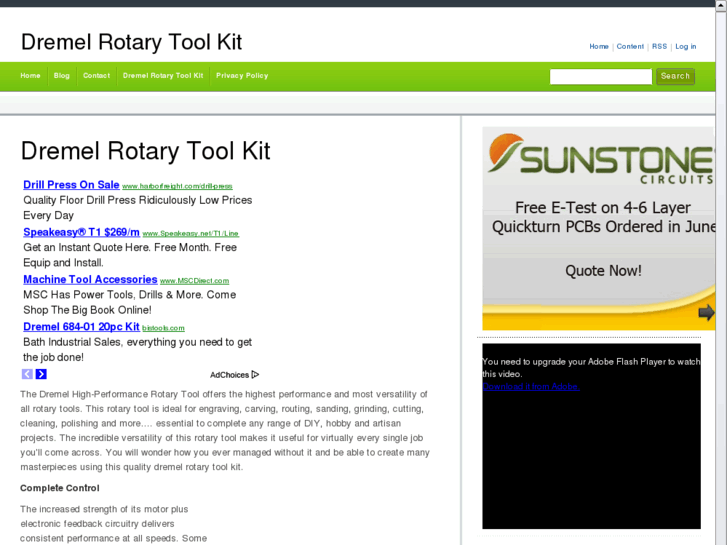Open the Drill Press On Sale ad
727x545 pixels.
click(71, 185)
